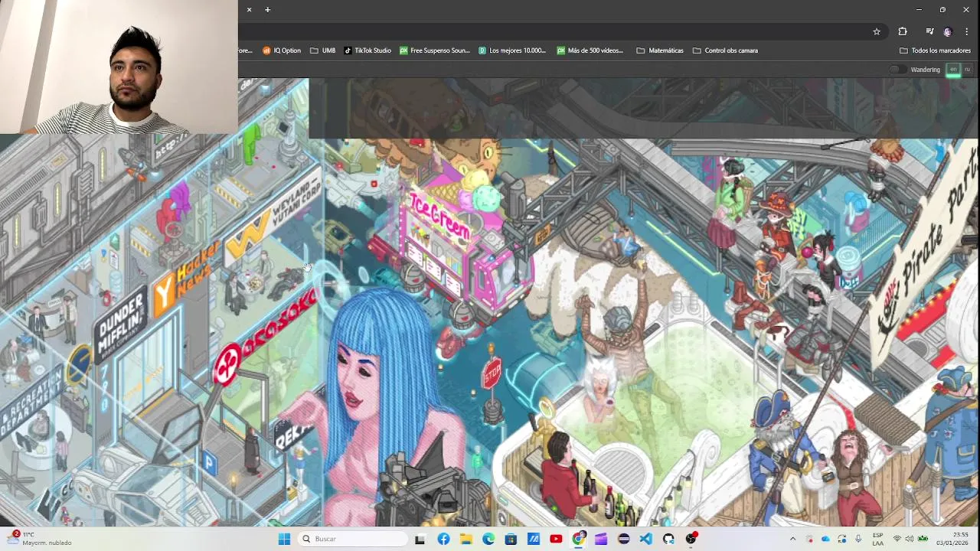Screen dimensions: 980x551
Task: Click the red STOP sign
Action: pos(492,373)
